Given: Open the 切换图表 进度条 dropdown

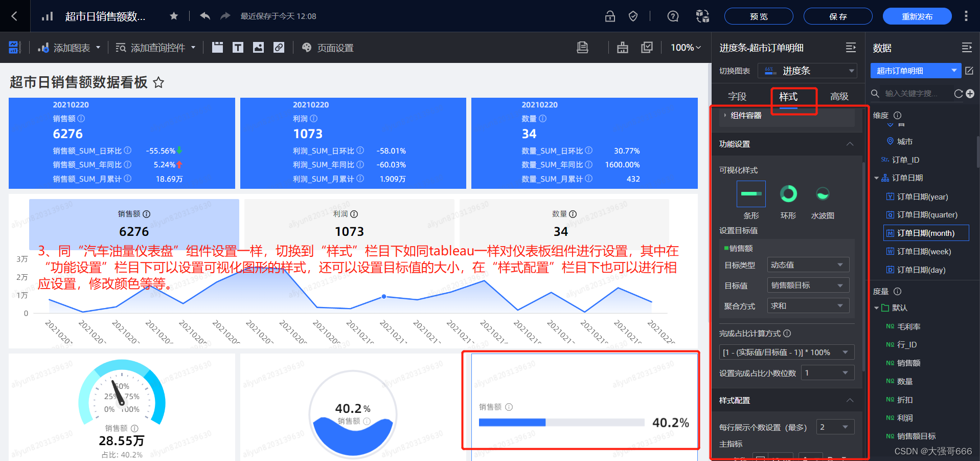Looking at the screenshot, I should (x=807, y=71).
